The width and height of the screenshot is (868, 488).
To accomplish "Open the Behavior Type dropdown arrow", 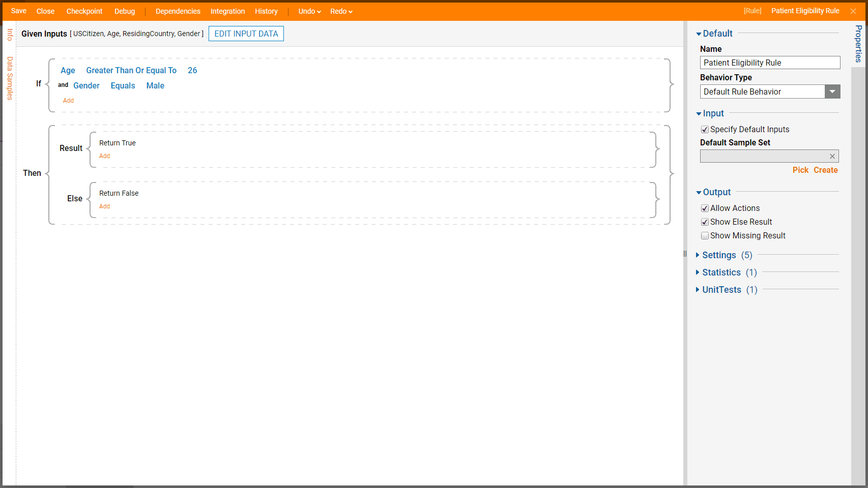I will [832, 91].
